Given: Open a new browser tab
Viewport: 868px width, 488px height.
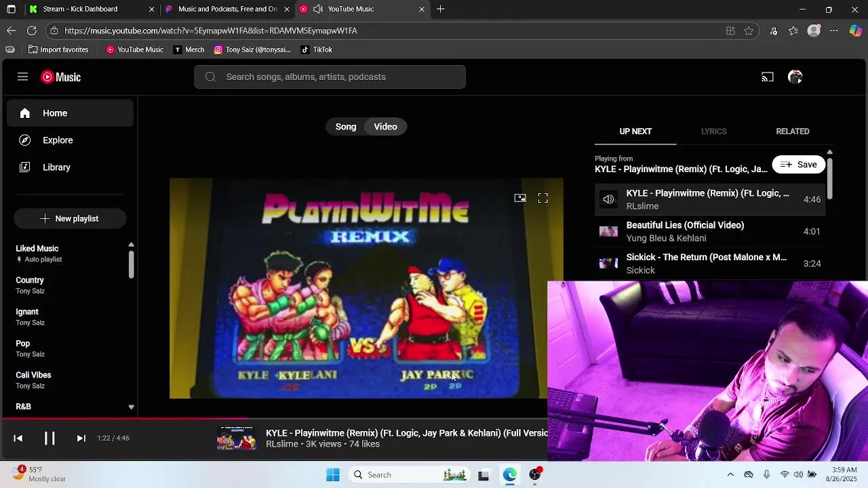Looking at the screenshot, I should pyautogui.click(x=441, y=9).
